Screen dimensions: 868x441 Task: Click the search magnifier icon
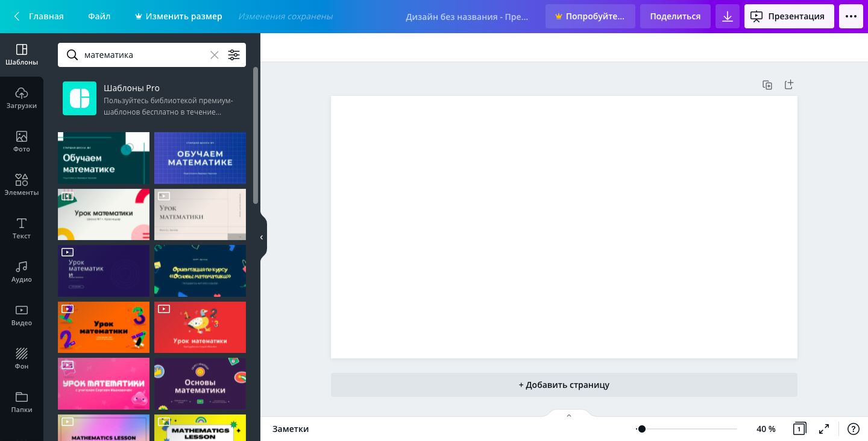[x=72, y=55]
